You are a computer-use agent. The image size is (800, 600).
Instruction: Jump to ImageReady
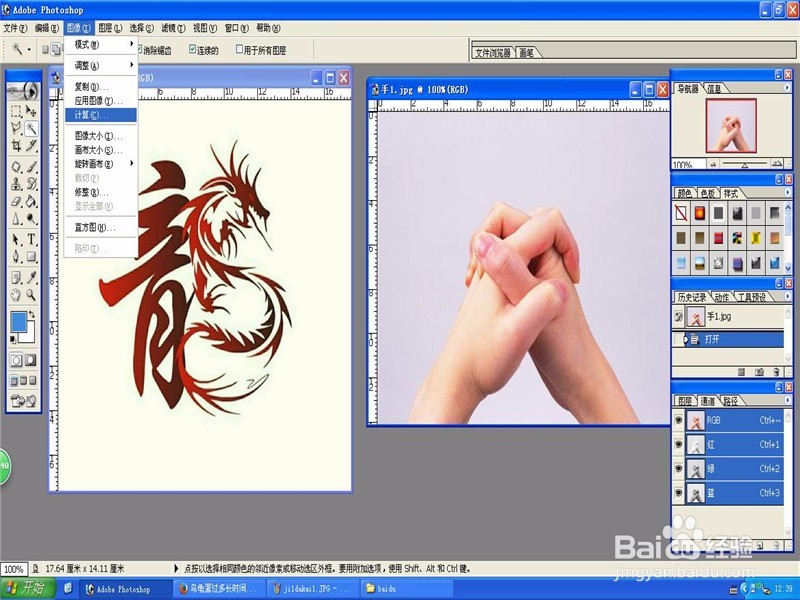[23, 401]
